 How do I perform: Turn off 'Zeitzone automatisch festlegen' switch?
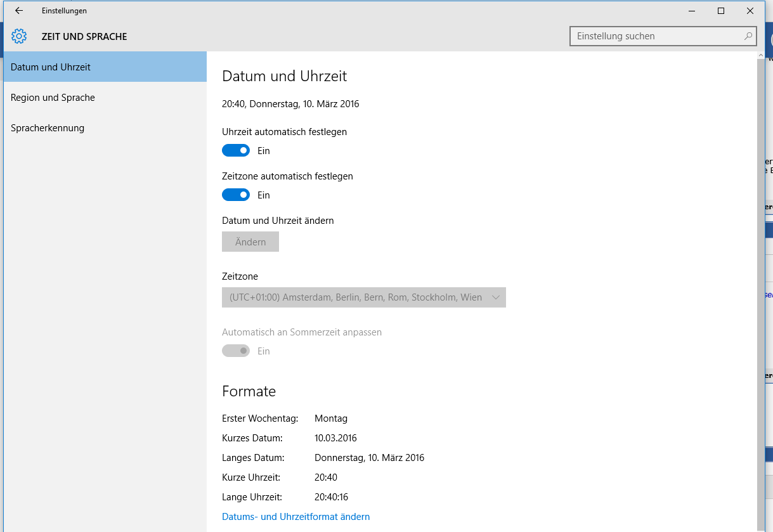236,195
